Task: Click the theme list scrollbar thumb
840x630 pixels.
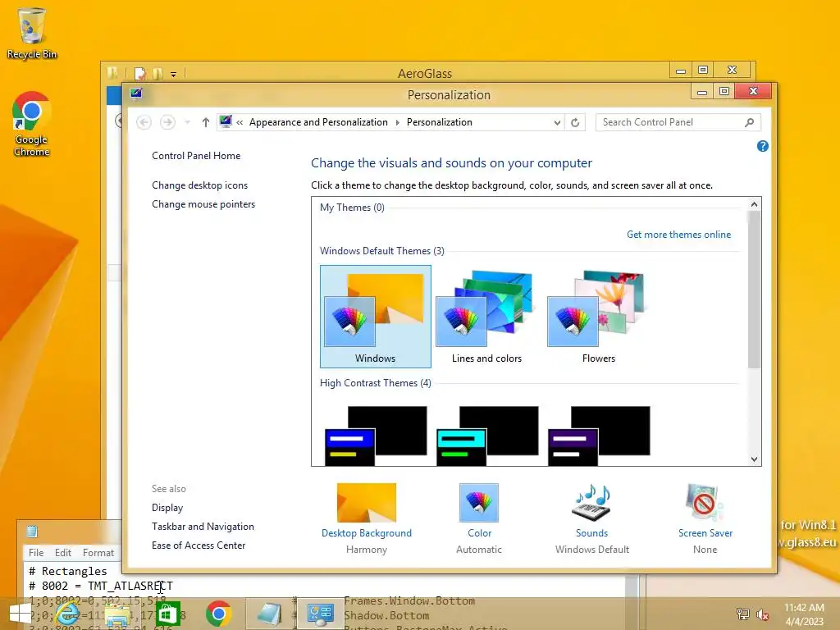Action: coord(755,290)
